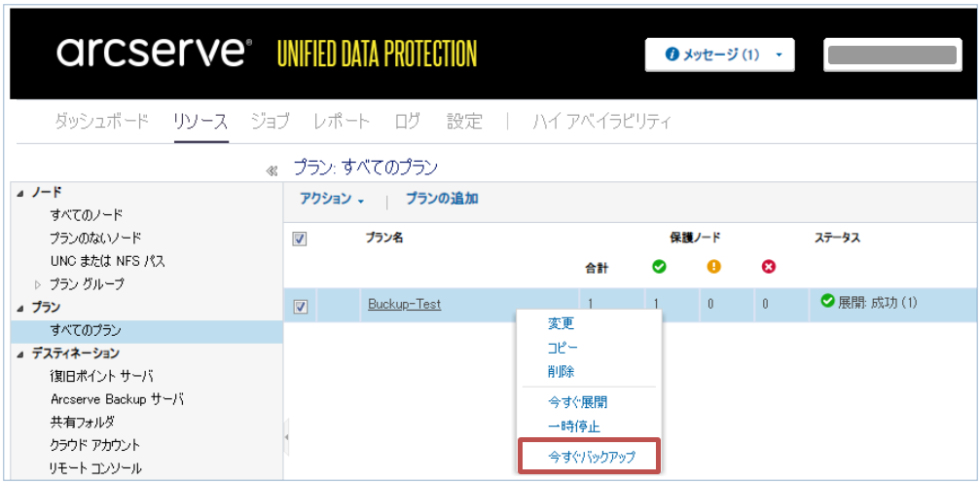Click the ステータス column header
This screenshot has width=980, height=483.
pos(837,238)
